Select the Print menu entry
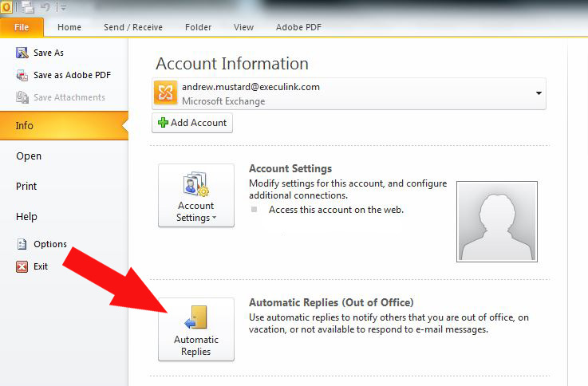588x386 pixels. [x=26, y=187]
